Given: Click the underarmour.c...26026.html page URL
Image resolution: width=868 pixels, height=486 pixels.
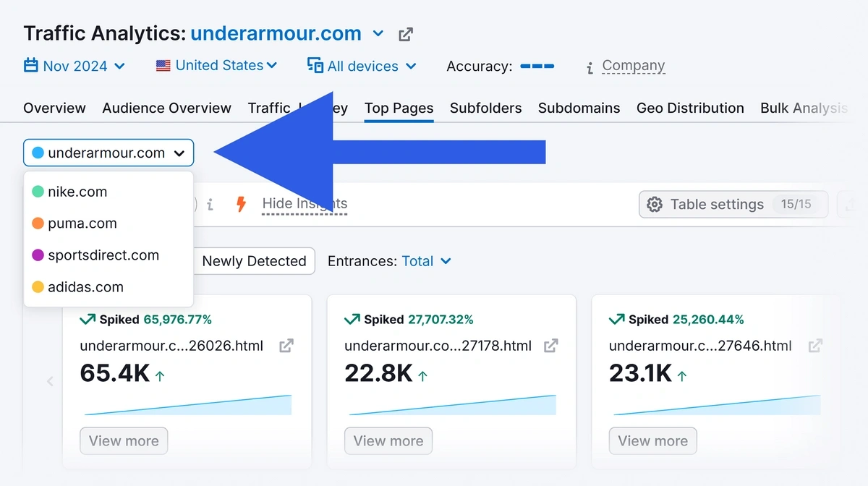Looking at the screenshot, I should pyautogui.click(x=171, y=346).
